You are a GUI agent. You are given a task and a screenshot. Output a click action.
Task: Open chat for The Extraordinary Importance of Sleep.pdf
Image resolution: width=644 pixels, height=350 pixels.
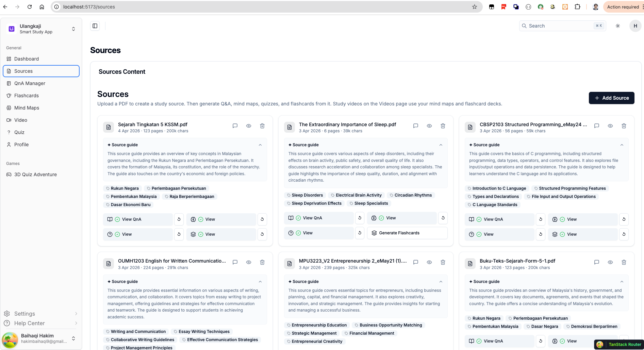click(x=415, y=126)
